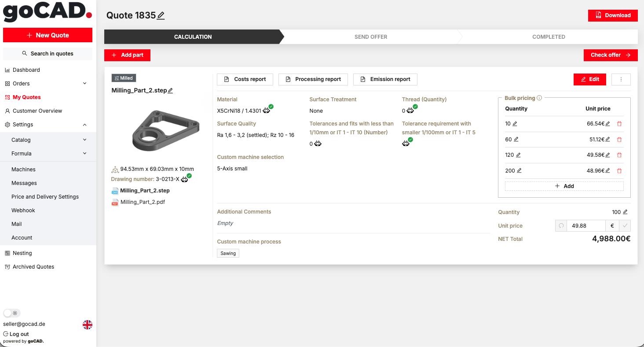Expand the Catalog submenu
This screenshot has height=347, width=644.
click(x=48, y=140)
